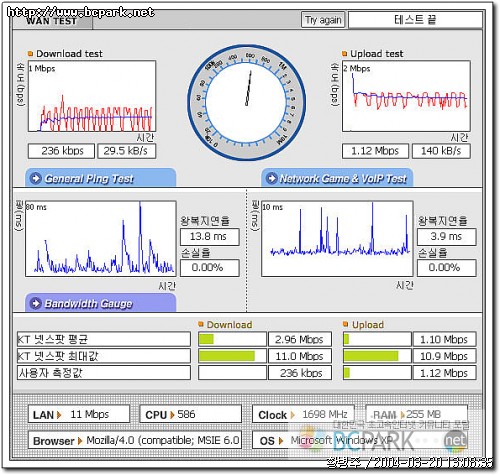This screenshot has width=500, height=475.
Task: Click the 140 kB/s upload field
Action: 441,151
